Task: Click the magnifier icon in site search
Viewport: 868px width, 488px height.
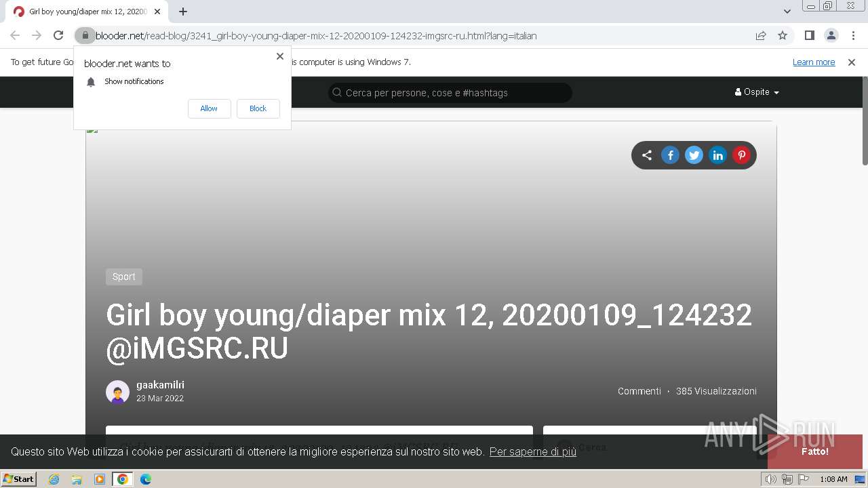Action: [x=337, y=93]
